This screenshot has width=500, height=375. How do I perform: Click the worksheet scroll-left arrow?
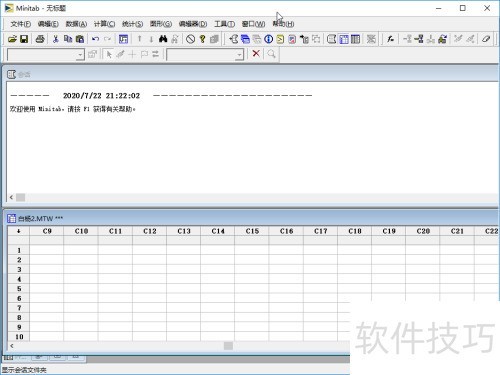[x=12, y=346]
